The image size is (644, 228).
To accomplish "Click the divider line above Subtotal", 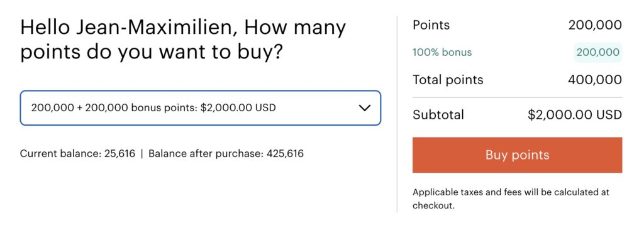I will 517,97.
